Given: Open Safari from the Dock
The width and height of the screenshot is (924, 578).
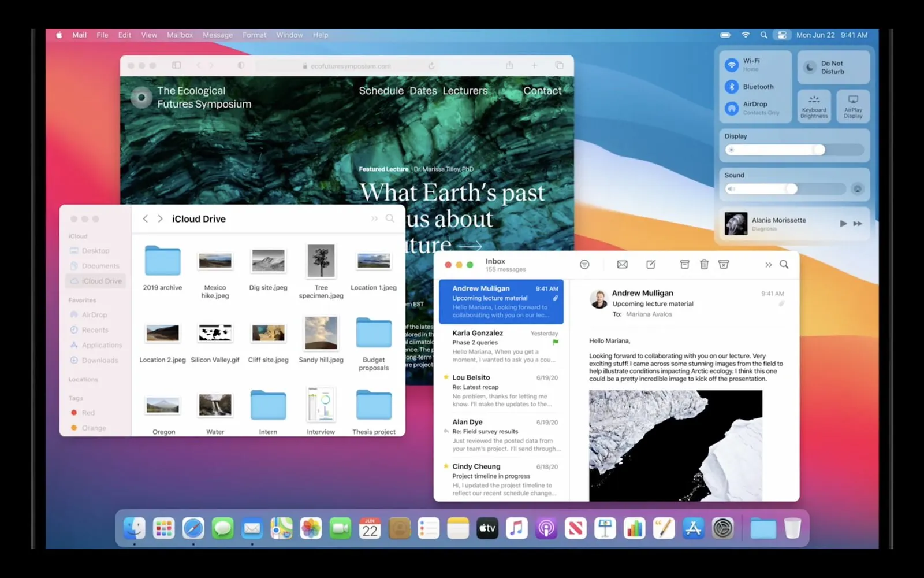Looking at the screenshot, I should (x=193, y=528).
